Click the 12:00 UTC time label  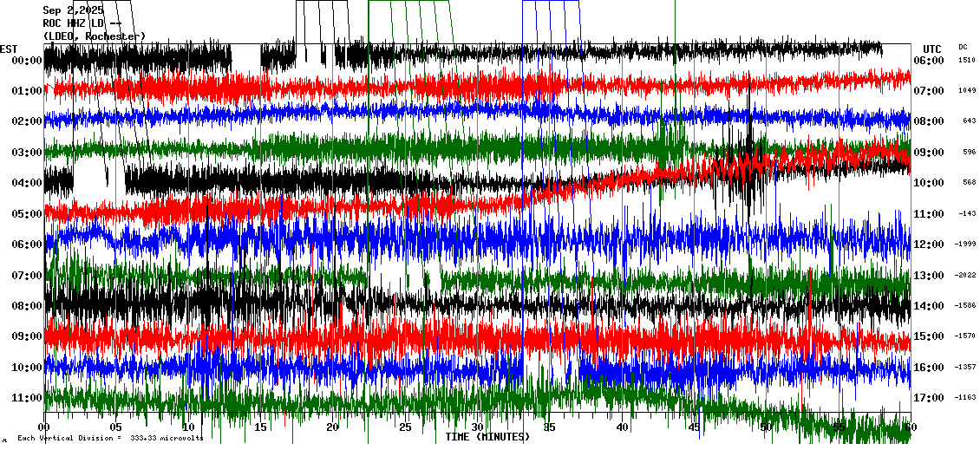coord(930,245)
